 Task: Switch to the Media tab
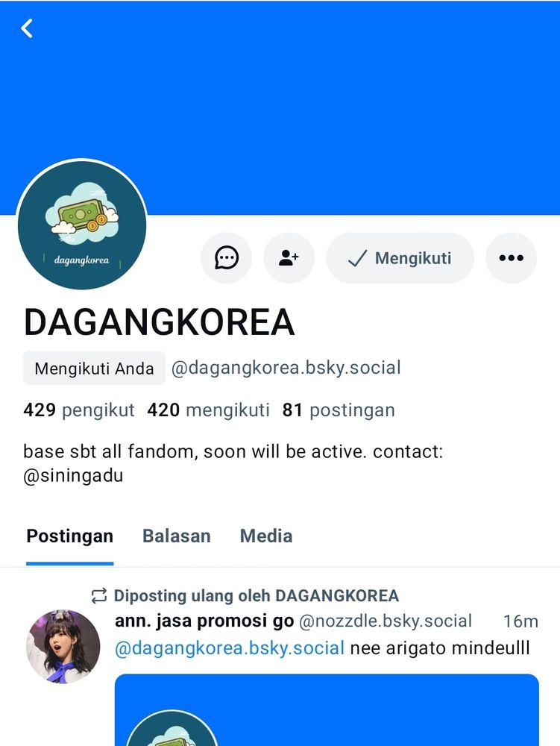click(265, 536)
